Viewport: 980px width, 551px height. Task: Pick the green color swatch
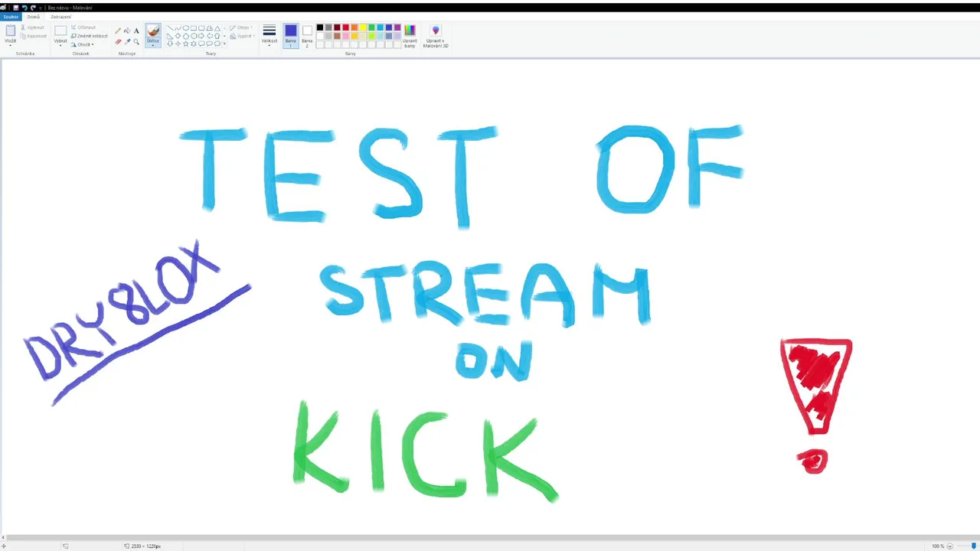click(371, 28)
